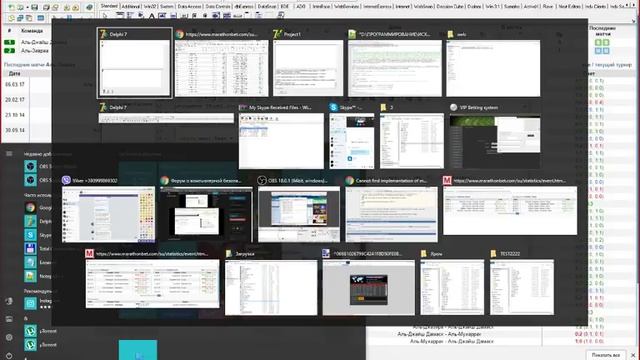Open the InterBase palette tab
Screen dimensions: 640x360
point(321,7)
